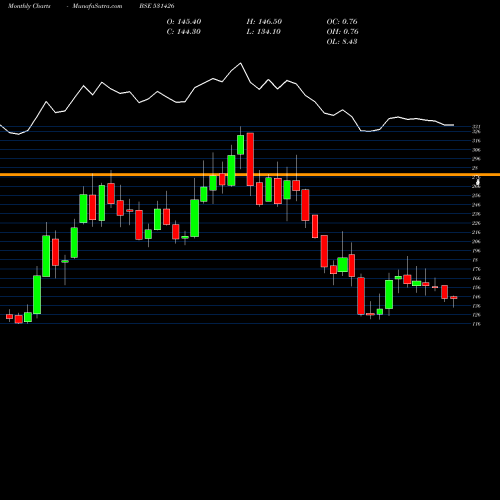Click the 'OC: 0.76' reading

tap(342, 22)
